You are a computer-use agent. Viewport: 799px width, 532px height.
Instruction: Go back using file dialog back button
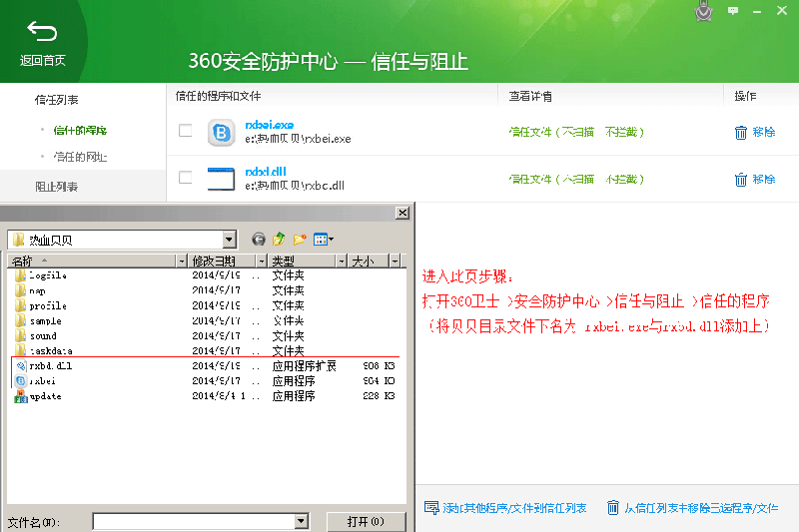pyautogui.click(x=259, y=240)
